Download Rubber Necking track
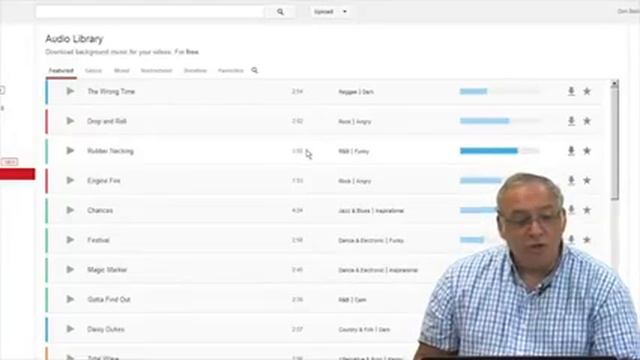Viewport: 640px width, 360px height. (x=571, y=151)
